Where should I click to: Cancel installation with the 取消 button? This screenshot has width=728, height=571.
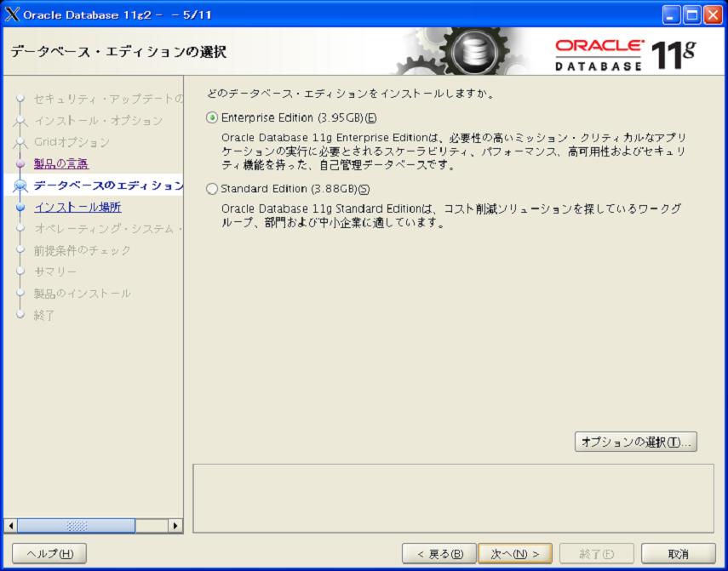[679, 553]
